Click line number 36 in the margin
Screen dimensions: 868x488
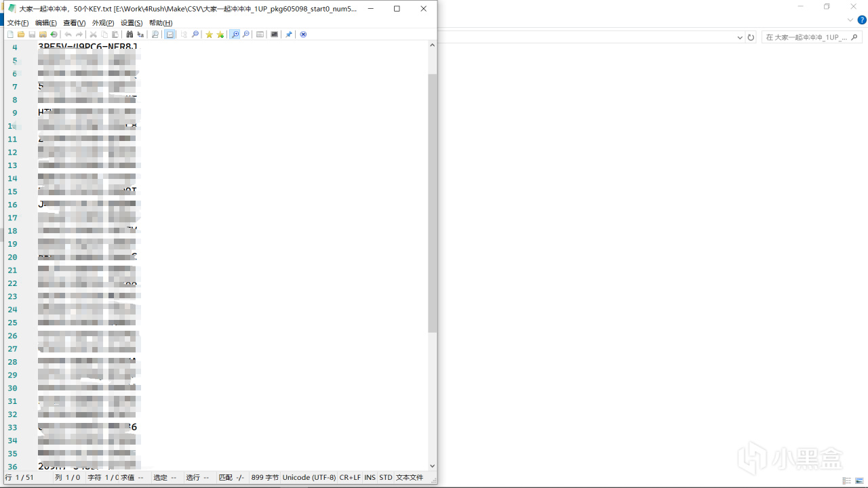click(13, 467)
